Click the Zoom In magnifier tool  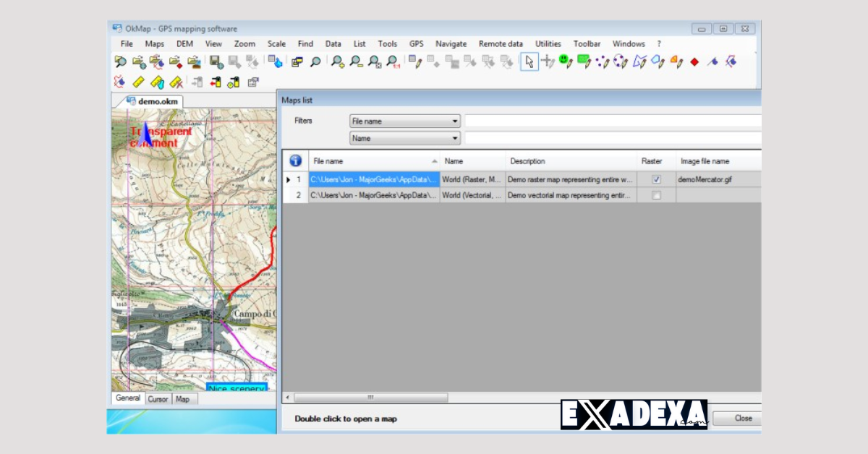click(x=337, y=63)
